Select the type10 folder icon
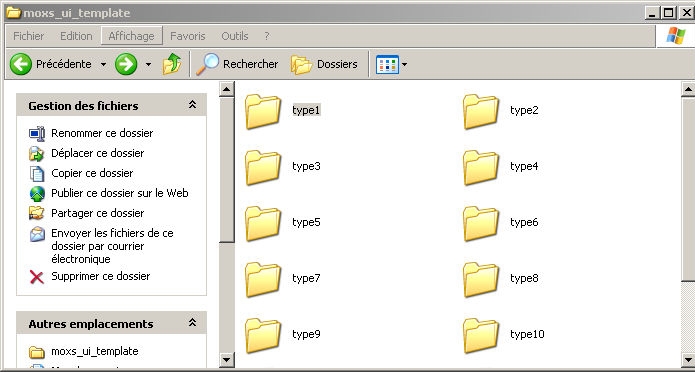 [481, 335]
